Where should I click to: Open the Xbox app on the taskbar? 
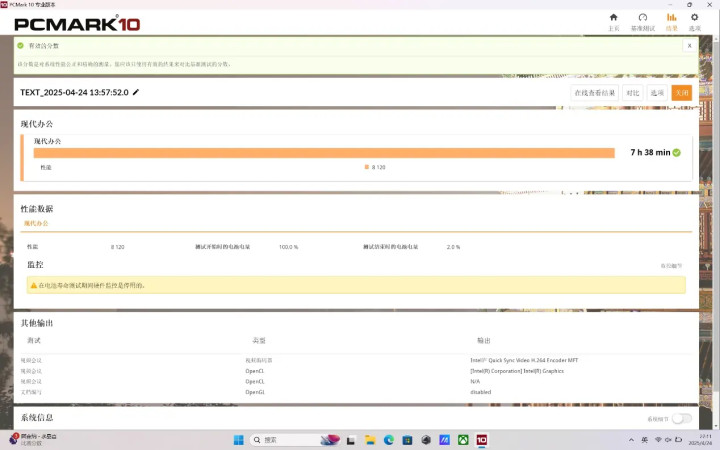click(463, 440)
